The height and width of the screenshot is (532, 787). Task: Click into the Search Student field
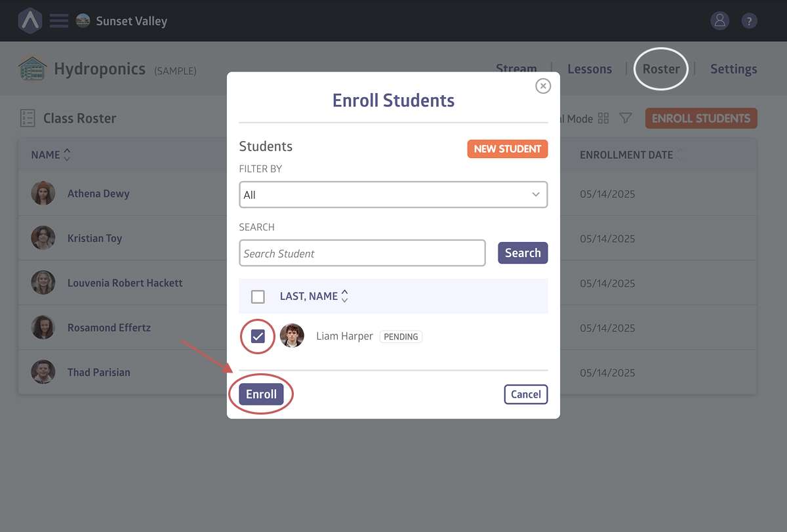point(362,253)
